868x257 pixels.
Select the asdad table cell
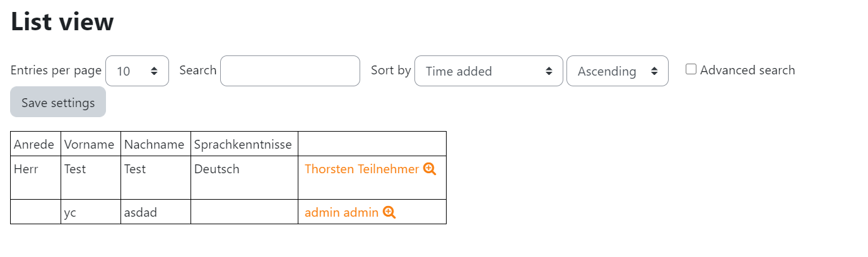156,212
